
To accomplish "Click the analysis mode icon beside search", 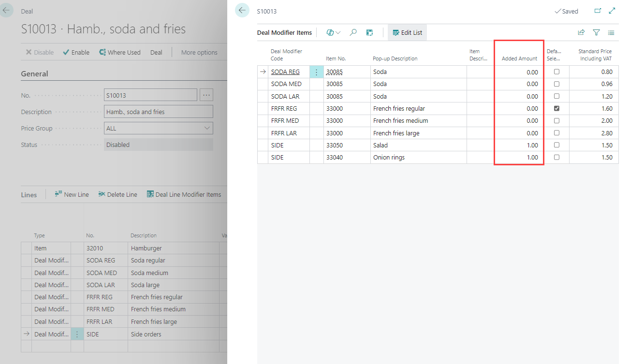I will [369, 32].
